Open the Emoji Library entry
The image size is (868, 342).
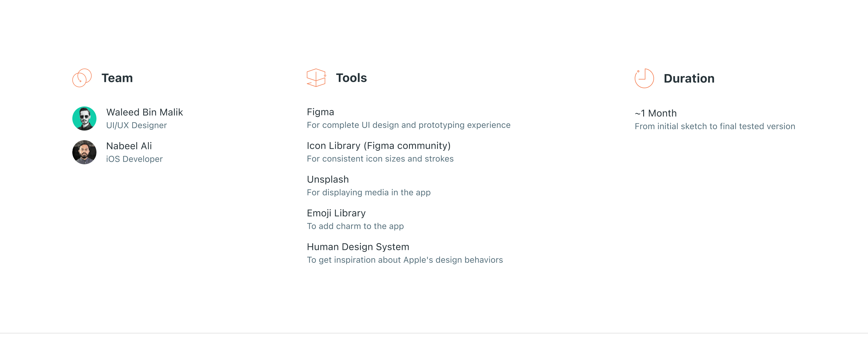[336, 213]
